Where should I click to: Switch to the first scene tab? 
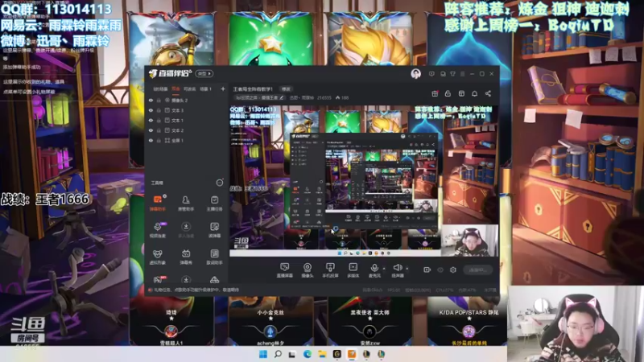pos(160,89)
